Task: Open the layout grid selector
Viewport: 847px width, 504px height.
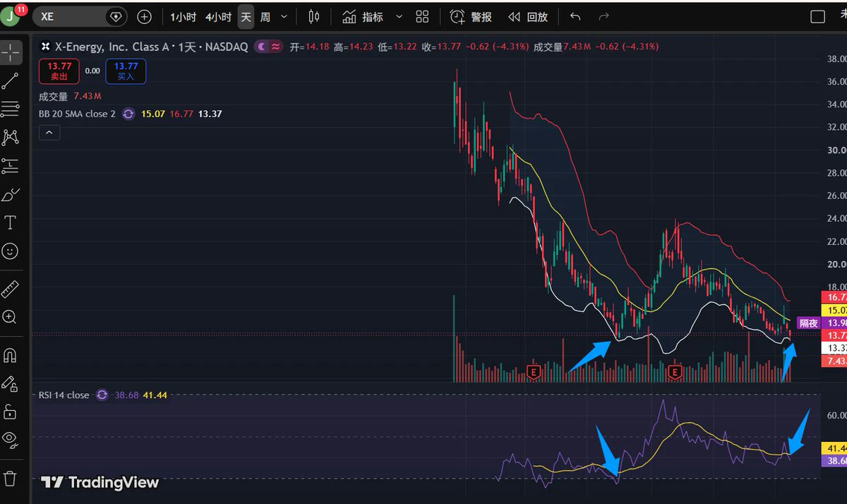Action: [x=423, y=16]
